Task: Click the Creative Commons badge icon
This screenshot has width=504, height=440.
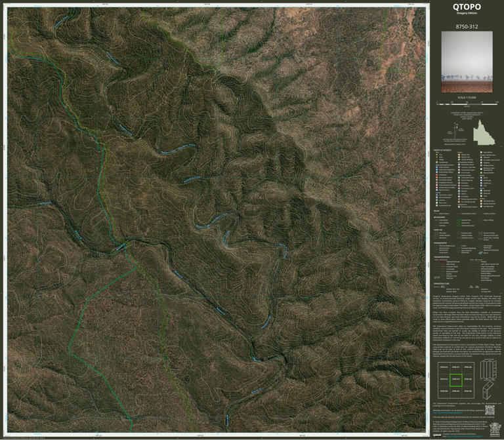Action: click(x=437, y=435)
